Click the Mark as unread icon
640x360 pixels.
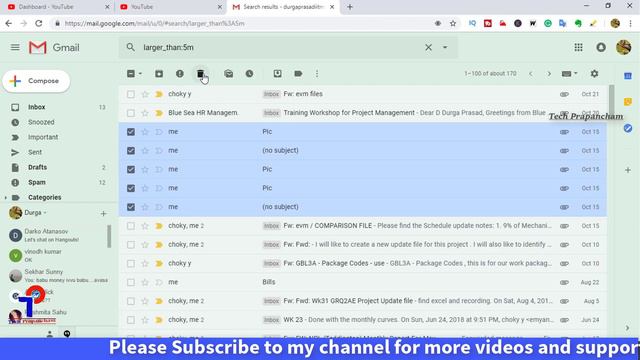point(229,73)
